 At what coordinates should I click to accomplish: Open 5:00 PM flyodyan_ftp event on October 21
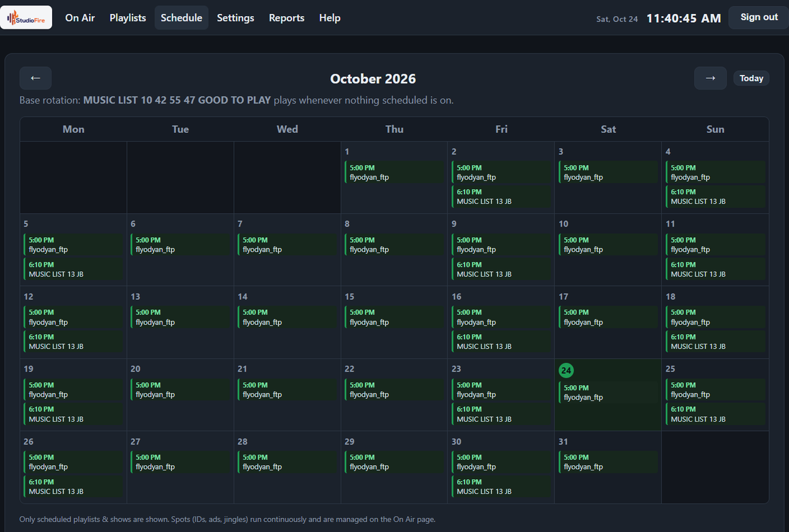click(x=287, y=390)
